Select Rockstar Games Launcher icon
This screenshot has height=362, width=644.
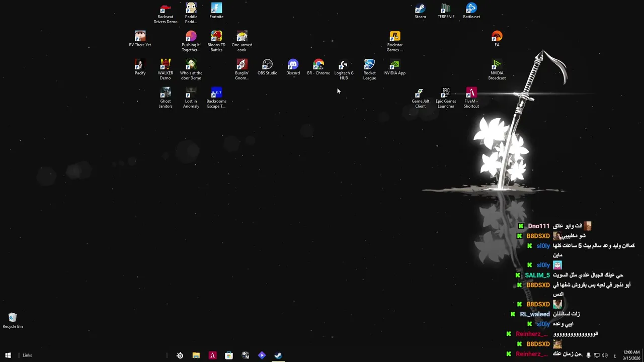[395, 42]
